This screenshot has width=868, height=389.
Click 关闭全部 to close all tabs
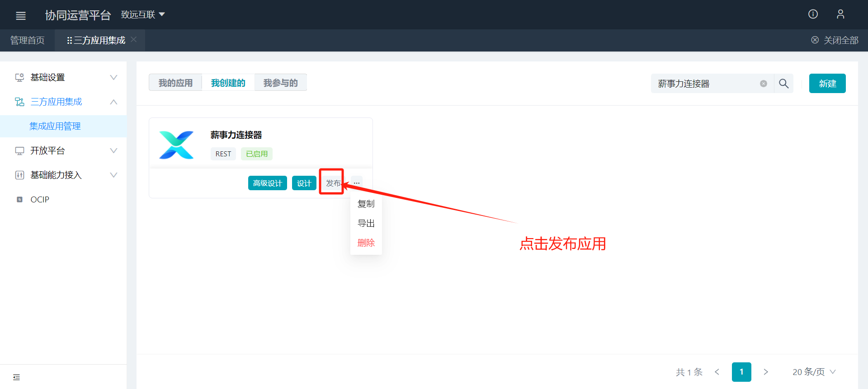(x=835, y=40)
